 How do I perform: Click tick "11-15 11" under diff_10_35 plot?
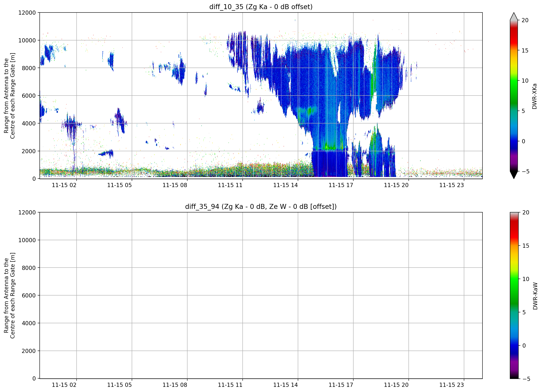(230, 185)
